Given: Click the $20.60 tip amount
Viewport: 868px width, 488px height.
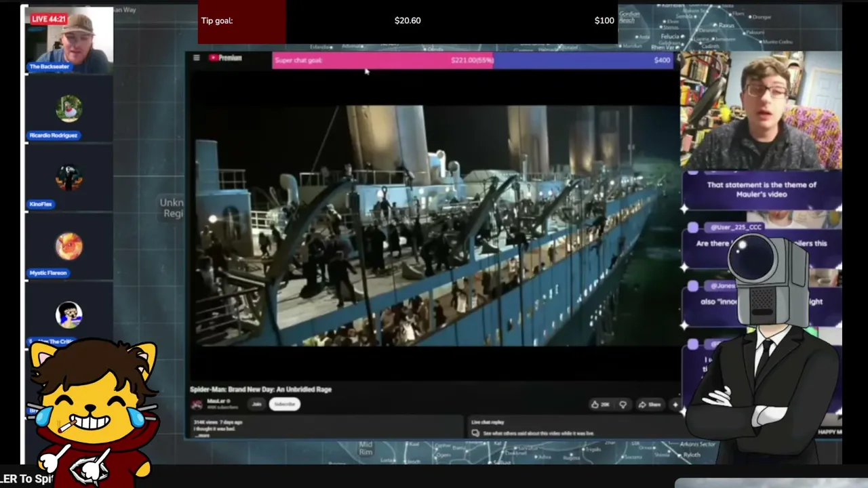Looking at the screenshot, I should 408,21.
